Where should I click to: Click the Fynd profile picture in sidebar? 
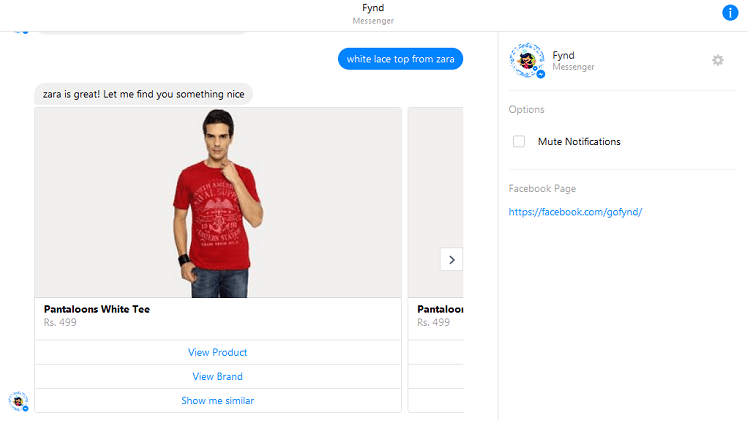526,61
